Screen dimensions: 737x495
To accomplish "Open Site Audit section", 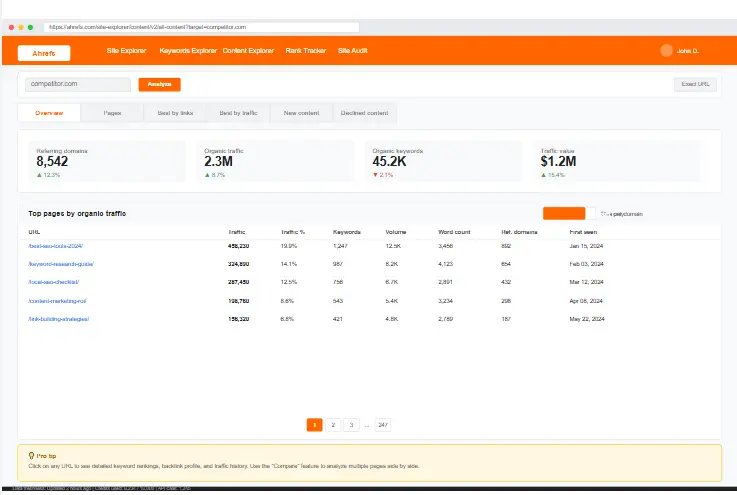I will [x=353, y=51].
